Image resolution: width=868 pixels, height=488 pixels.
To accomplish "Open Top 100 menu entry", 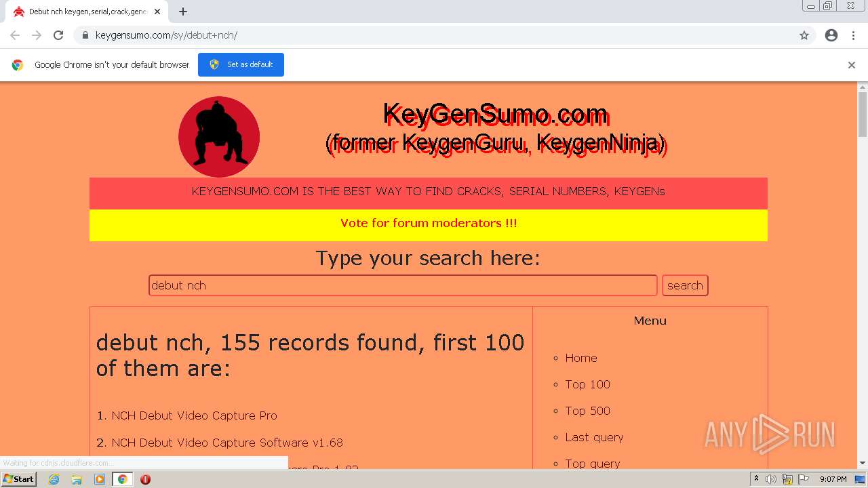I will pos(587,384).
